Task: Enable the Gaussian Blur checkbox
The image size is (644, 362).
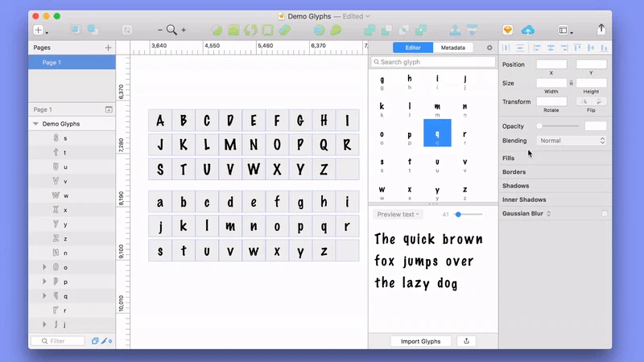Action: click(x=605, y=213)
